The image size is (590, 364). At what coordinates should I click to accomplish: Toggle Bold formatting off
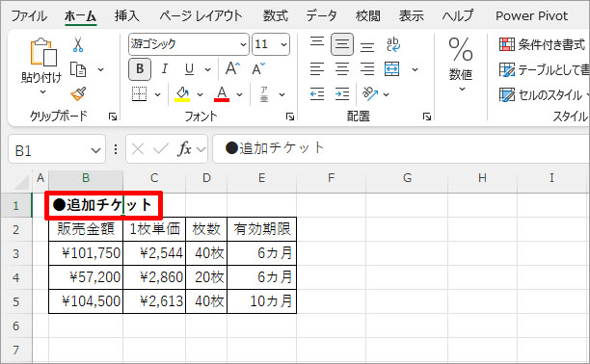[140, 69]
